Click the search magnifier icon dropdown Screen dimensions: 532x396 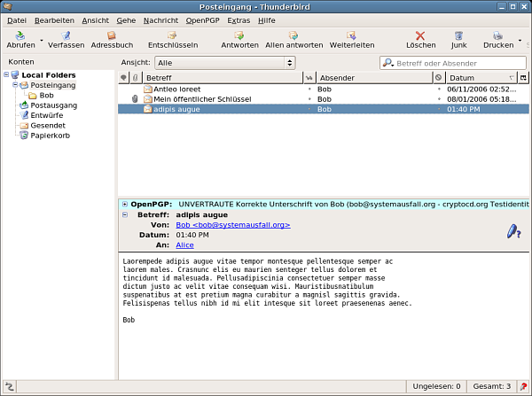[387, 63]
